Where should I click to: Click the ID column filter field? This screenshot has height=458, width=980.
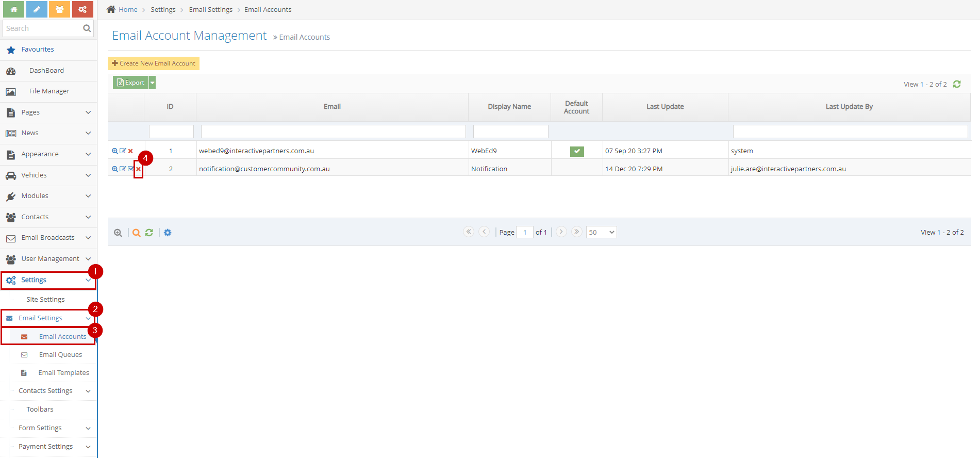(171, 132)
